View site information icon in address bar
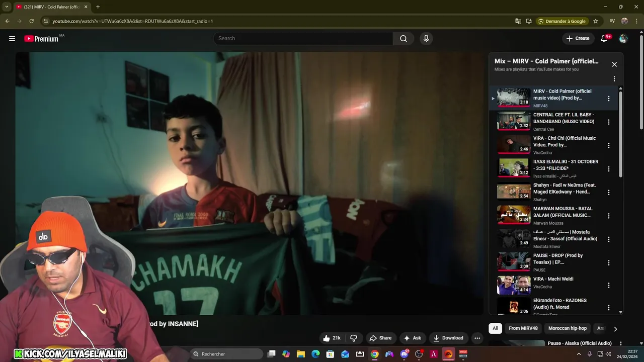The height and width of the screenshot is (362, 644). [46, 21]
